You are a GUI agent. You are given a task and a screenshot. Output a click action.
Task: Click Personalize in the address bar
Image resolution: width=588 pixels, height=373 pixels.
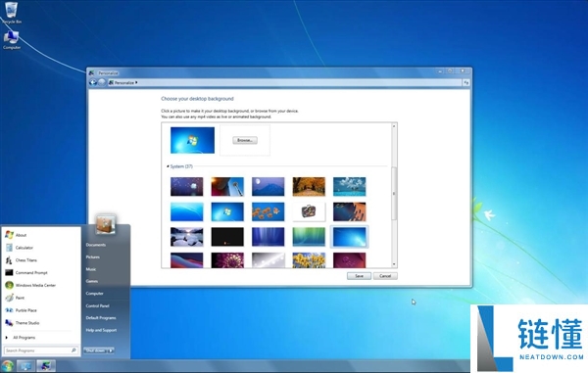point(124,83)
